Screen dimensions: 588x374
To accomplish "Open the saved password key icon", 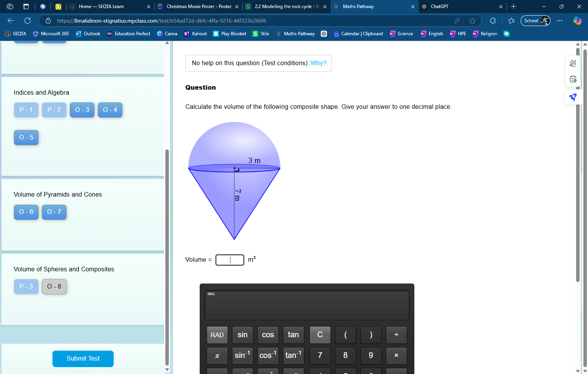I will [457, 21].
